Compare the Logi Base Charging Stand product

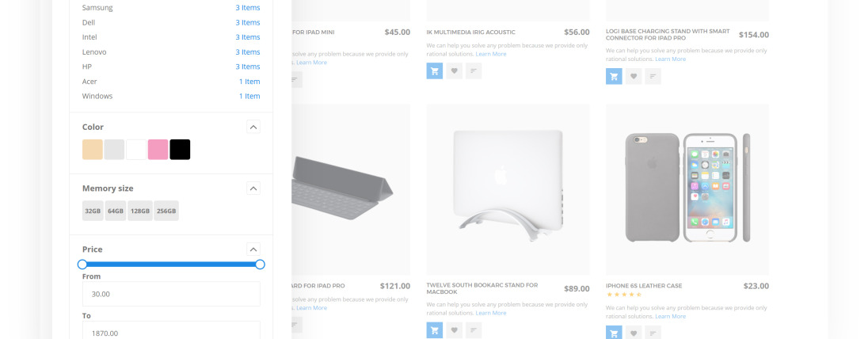coord(653,77)
